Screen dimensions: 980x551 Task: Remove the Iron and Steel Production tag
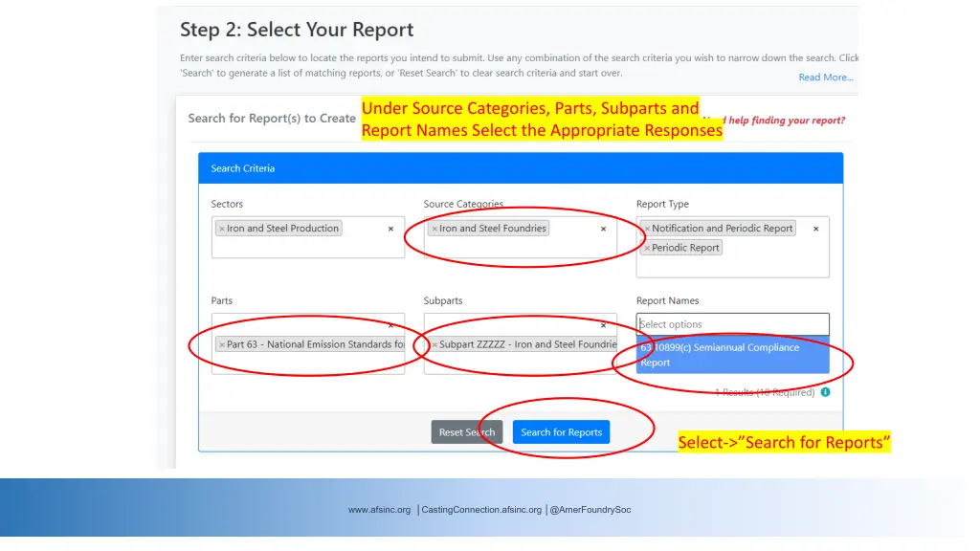pos(222,230)
